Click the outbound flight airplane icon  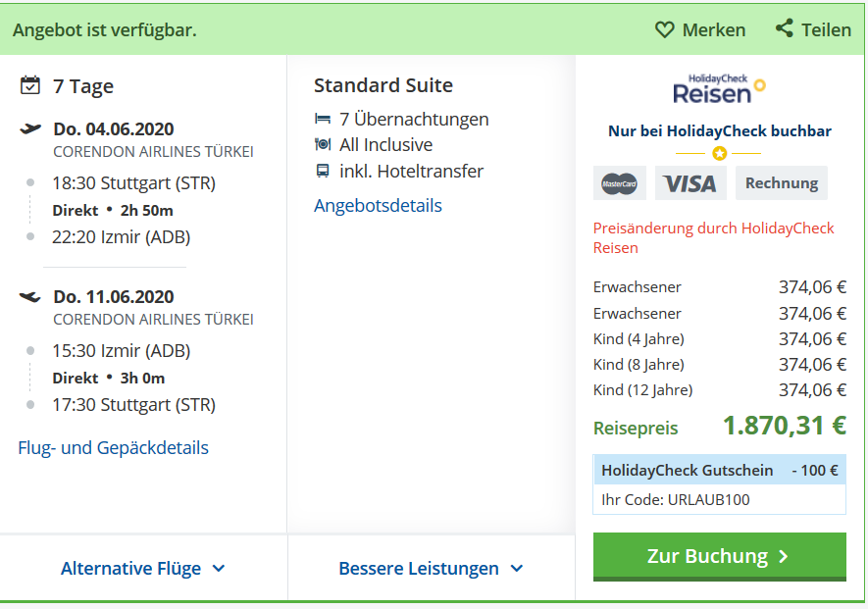[x=30, y=129]
